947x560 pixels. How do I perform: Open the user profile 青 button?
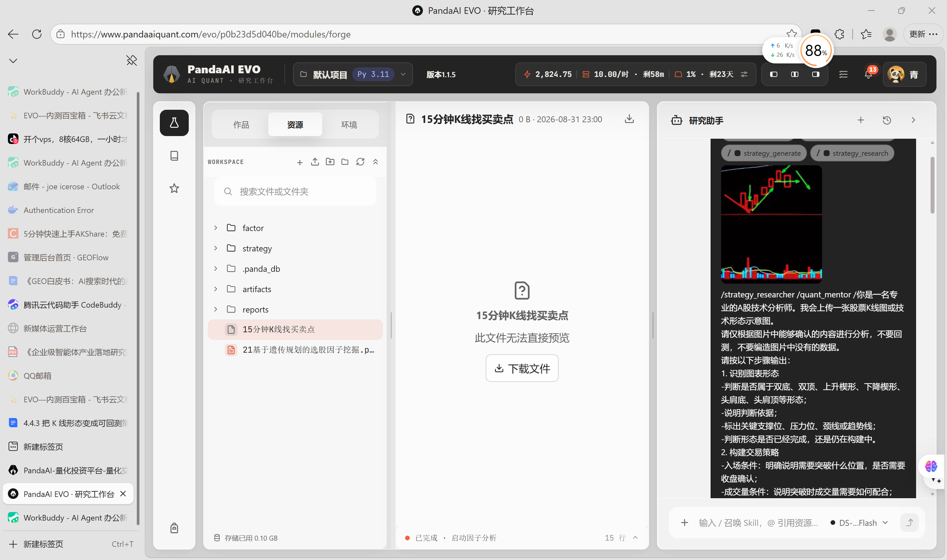[x=904, y=74]
